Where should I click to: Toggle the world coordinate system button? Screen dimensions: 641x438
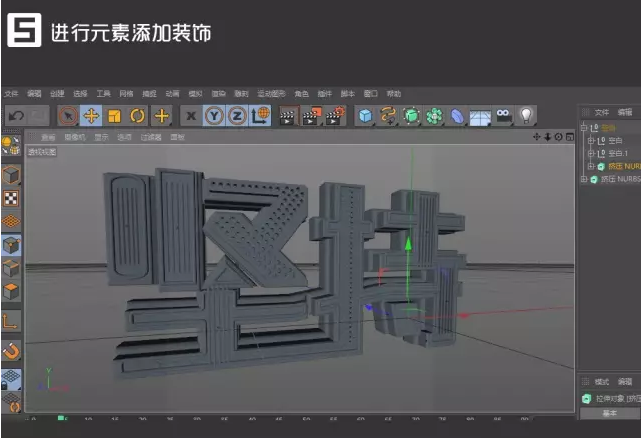[260, 116]
